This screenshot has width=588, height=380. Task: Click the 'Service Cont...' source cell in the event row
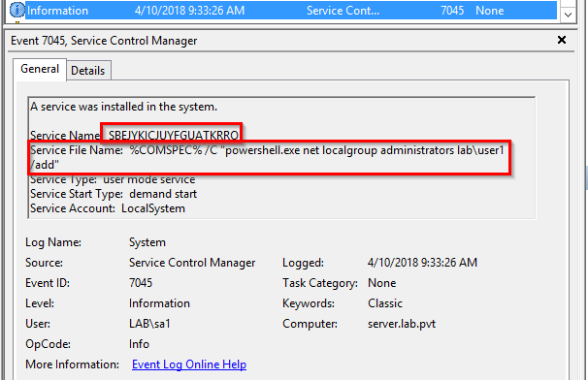click(x=343, y=11)
